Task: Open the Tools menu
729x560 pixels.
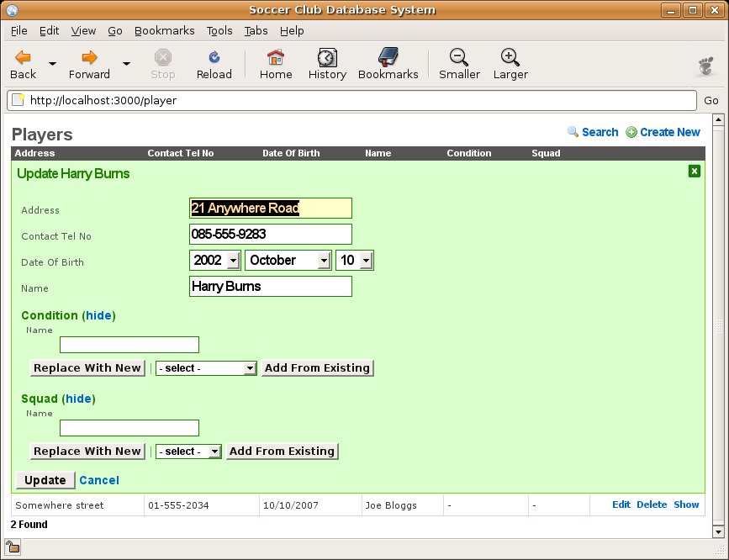Action: pos(219,30)
